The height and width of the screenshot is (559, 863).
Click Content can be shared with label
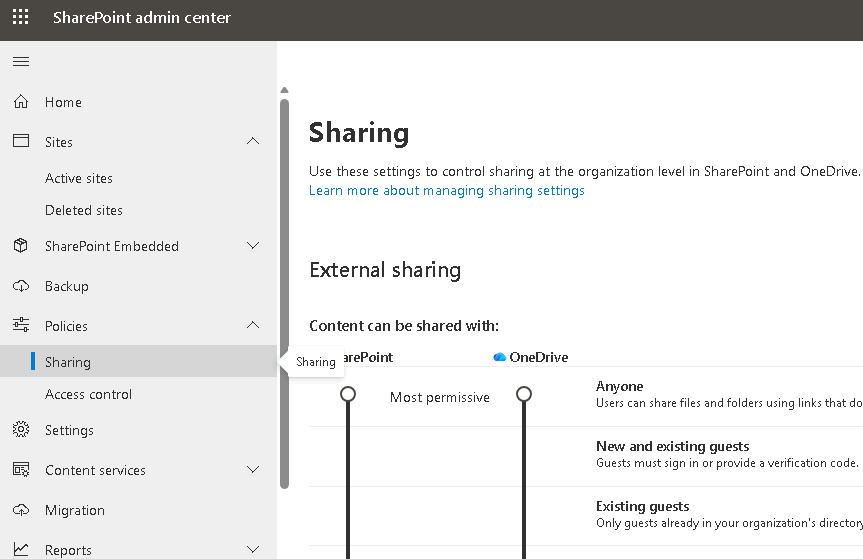pyautogui.click(x=404, y=326)
